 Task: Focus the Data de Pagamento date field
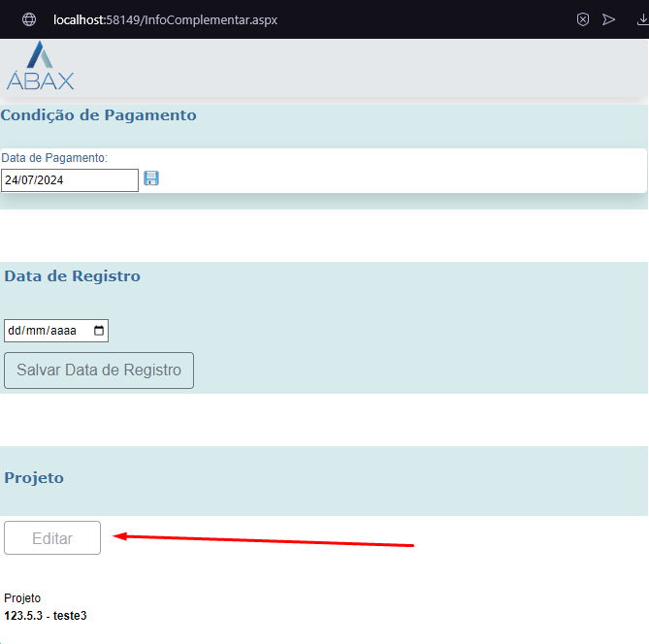(x=69, y=180)
